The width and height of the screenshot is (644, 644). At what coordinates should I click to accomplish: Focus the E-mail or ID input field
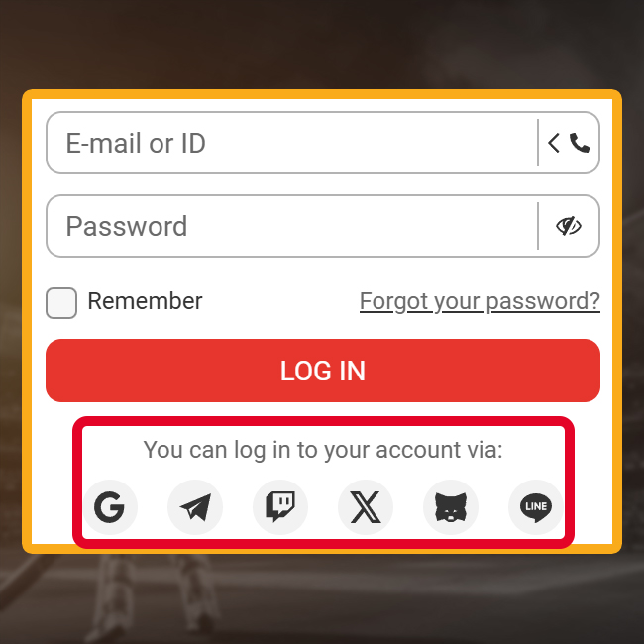tap(291, 143)
